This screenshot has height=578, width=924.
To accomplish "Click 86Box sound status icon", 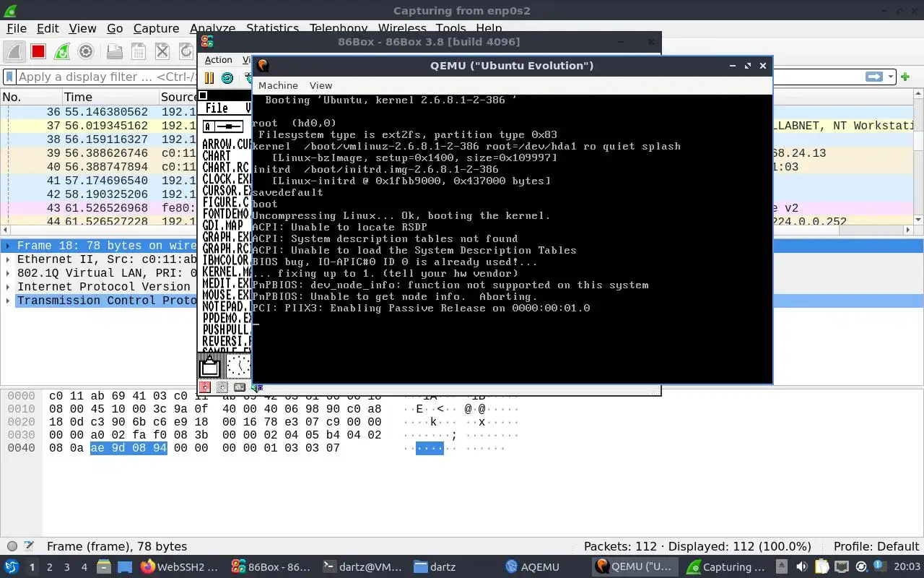I will click(257, 387).
